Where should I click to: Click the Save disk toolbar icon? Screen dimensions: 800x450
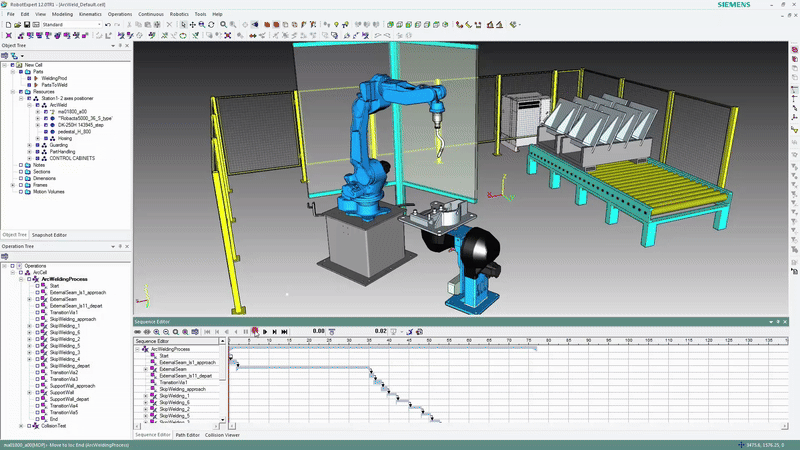[27, 24]
